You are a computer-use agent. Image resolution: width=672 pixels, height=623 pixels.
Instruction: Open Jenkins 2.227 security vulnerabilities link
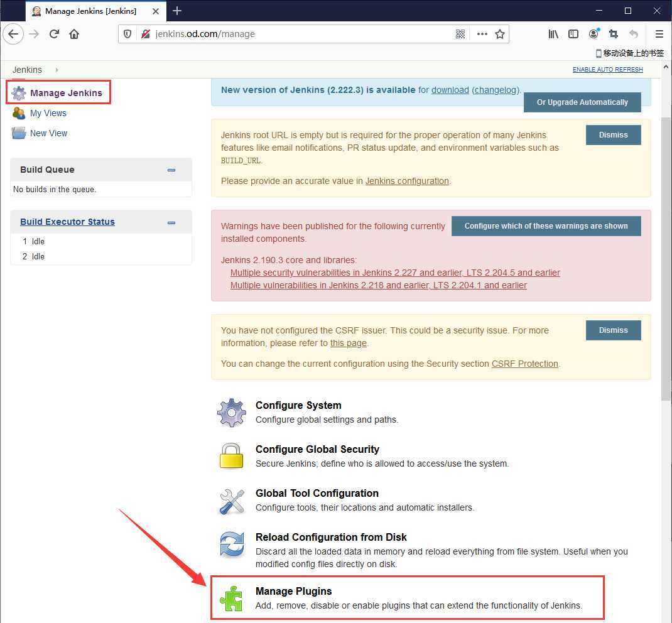point(395,273)
